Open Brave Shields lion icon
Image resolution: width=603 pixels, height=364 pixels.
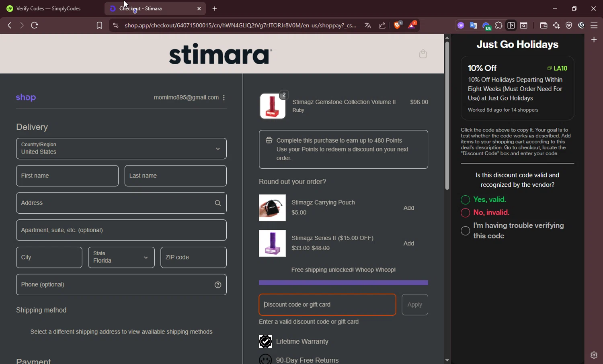pos(398,25)
